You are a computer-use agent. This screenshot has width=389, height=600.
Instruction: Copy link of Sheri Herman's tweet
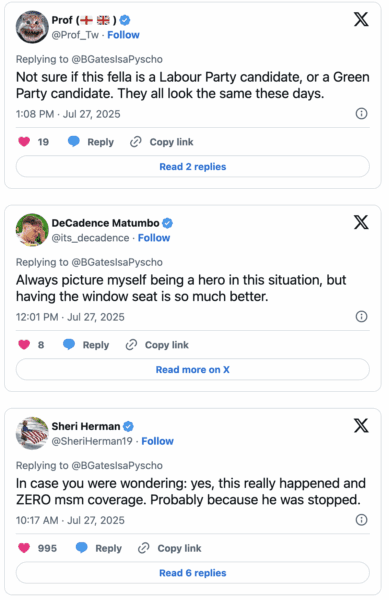tap(169, 548)
